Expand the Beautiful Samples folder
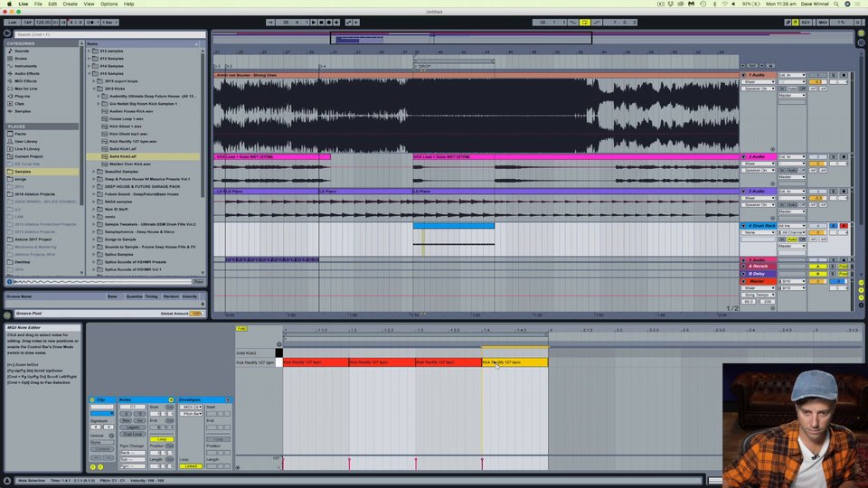868x488 pixels. click(94, 172)
